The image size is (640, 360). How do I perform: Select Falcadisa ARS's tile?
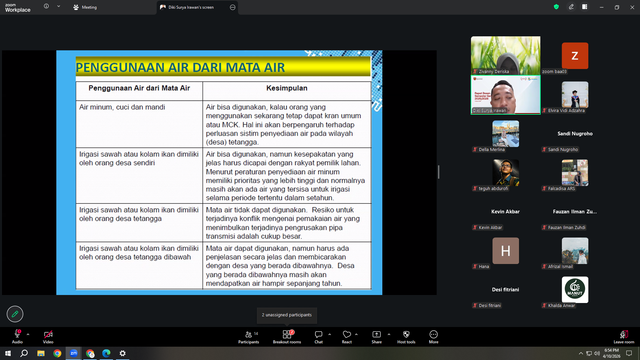pos(575,173)
